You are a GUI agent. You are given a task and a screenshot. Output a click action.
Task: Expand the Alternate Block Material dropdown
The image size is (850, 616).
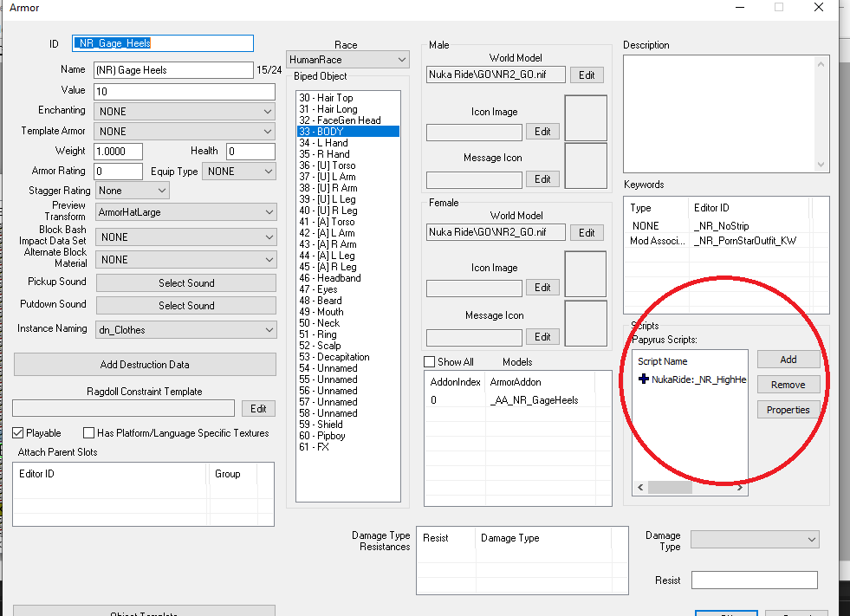pyautogui.click(x=186, y=260)
